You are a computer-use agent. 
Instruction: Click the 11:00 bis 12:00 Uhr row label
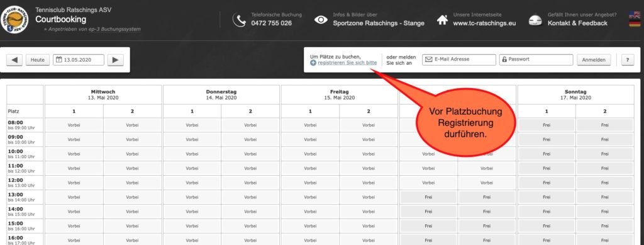25,168
